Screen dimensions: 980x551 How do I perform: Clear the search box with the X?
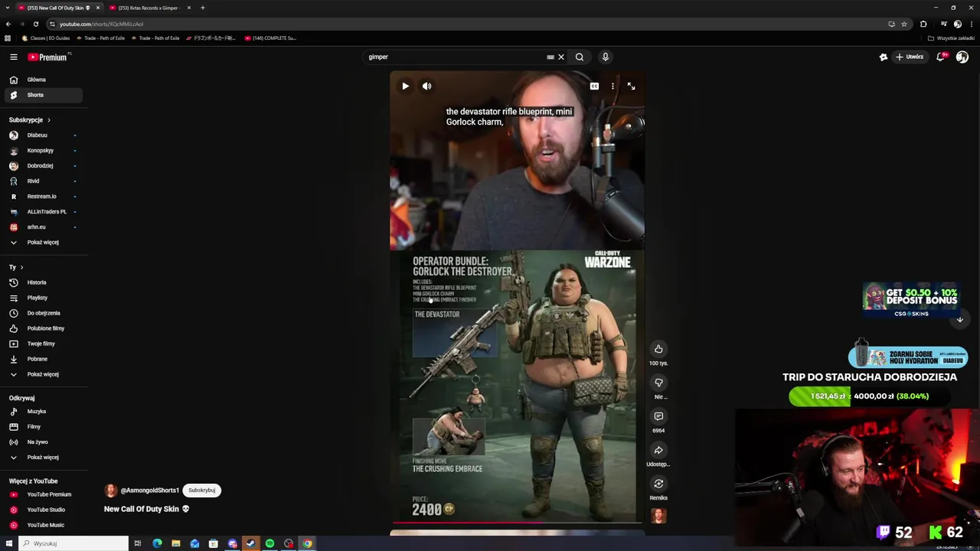click(x=560, y=57)
